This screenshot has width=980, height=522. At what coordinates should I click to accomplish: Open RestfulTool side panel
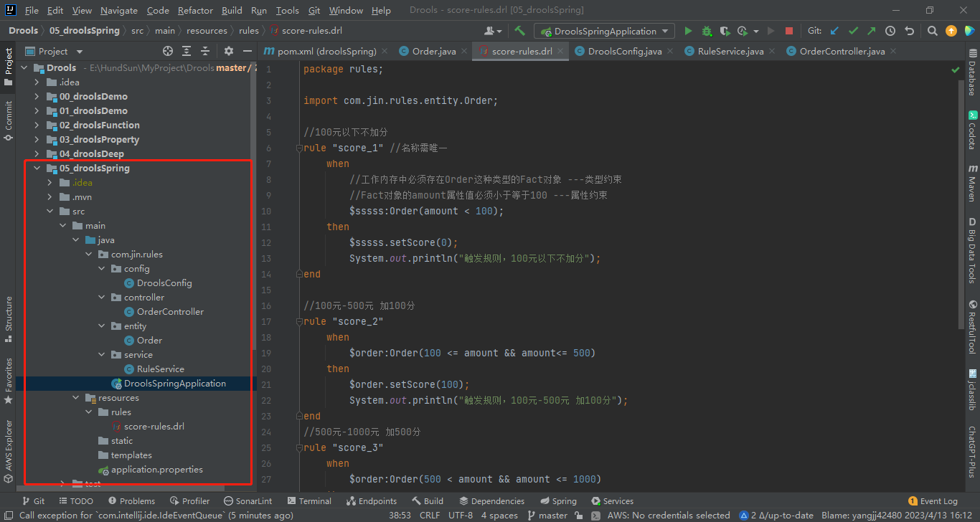coord(972,327)
